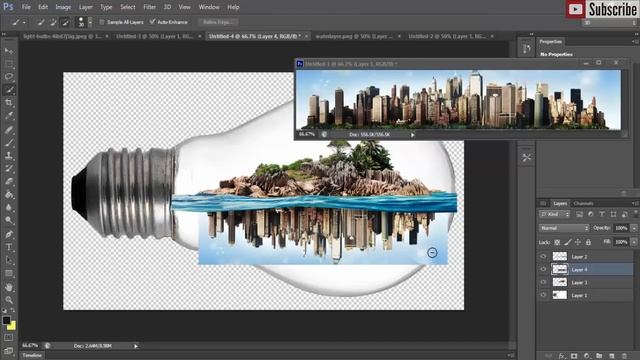Select the Blur tool
This screenshot has width=640, height=360.
click(x=9, y=207)
